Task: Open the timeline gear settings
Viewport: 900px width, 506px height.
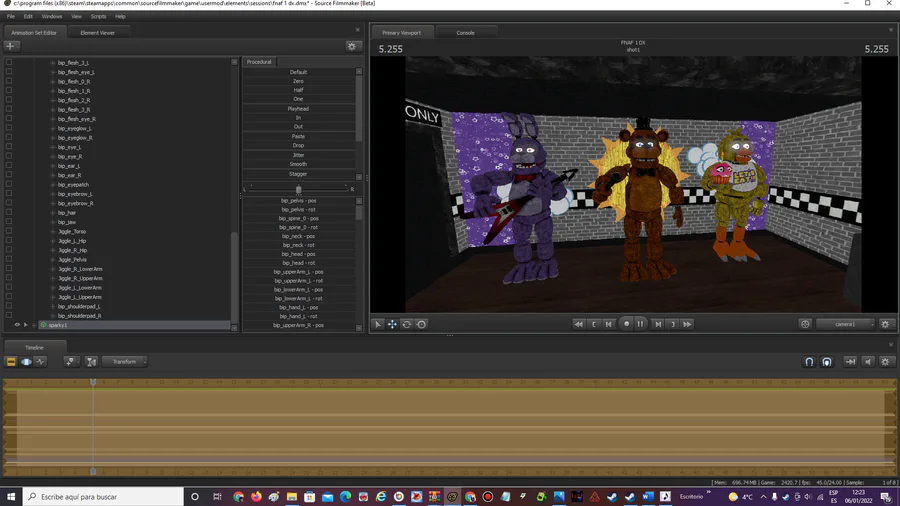Action: (885, 361)
